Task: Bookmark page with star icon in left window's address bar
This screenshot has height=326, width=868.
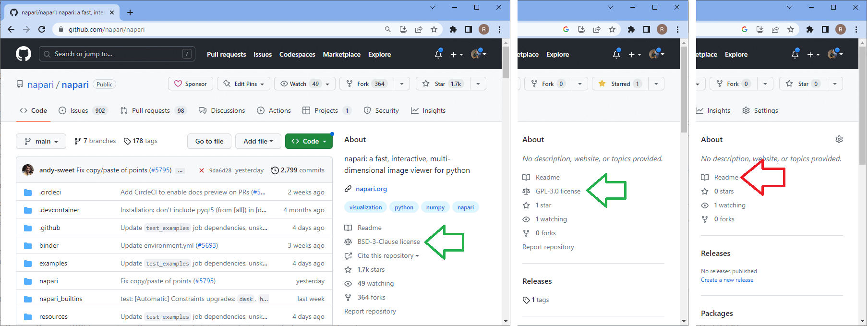Action: click(x=434, y=29)
